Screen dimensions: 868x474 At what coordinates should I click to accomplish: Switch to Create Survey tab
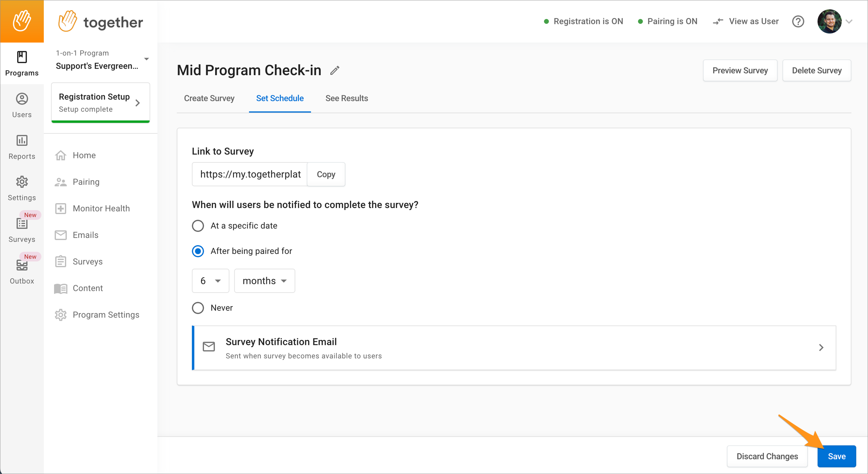coord(209,98)
